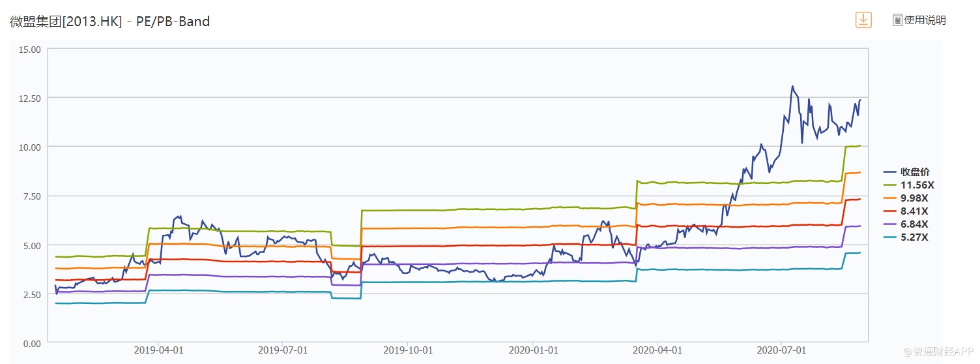This screenshot has width=980, height=364.
Task: Click the document icon beside 使用说明
Action: [897, 20]
